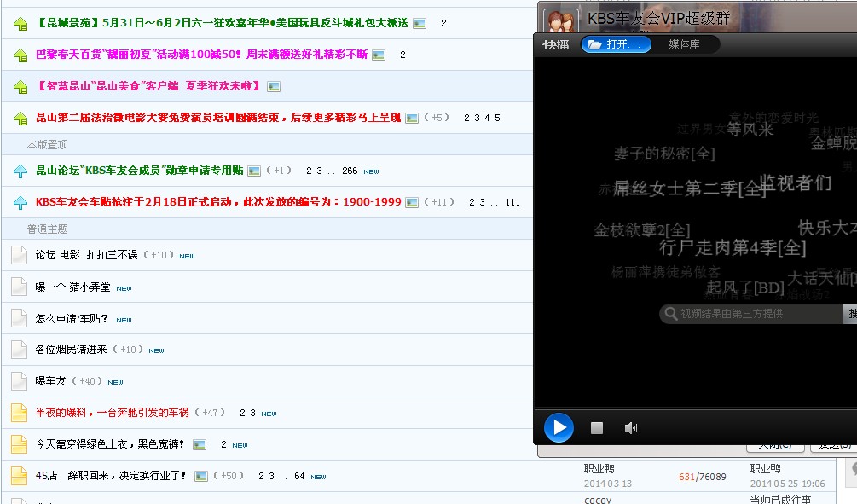Click player tag 金枝欲孽2[全]
The image size is (857, 504).
[641, 230]
